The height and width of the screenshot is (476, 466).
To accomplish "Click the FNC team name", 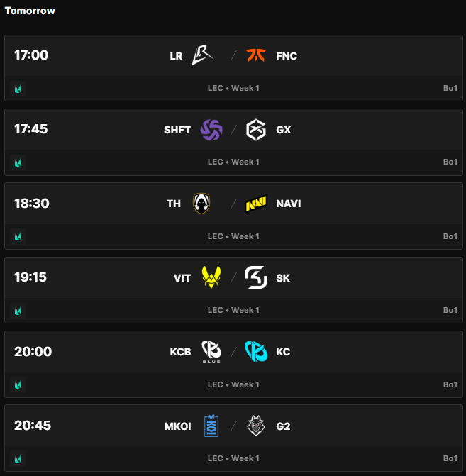I will coord(287,56).
